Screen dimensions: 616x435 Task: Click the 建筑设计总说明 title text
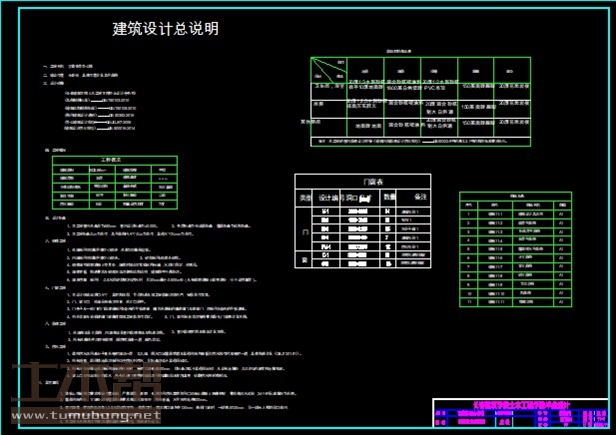click(x=166, y=29)
